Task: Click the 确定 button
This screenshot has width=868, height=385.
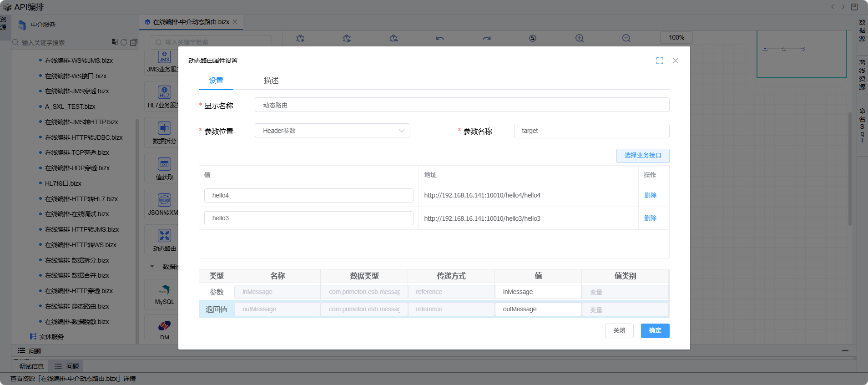Action: pos(655,331)
